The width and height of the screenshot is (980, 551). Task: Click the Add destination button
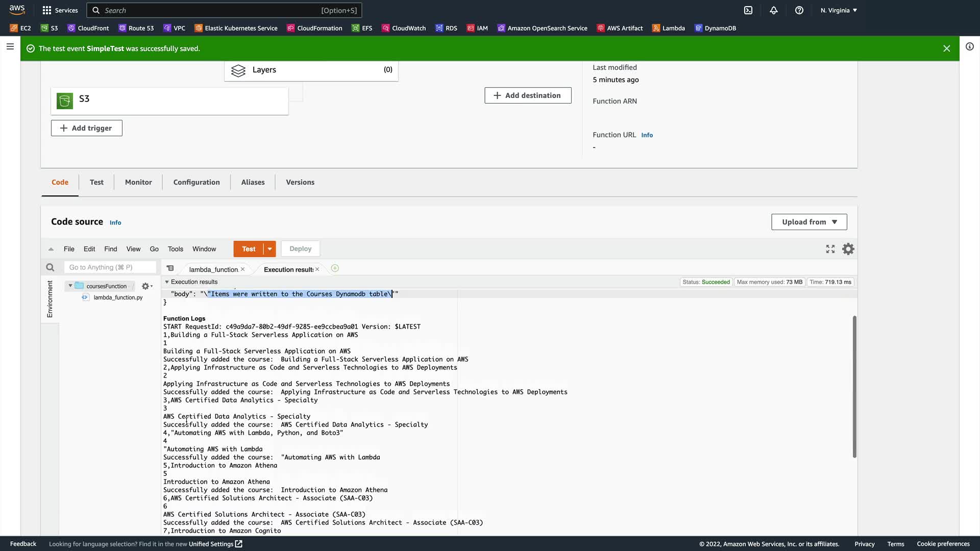[x=528, y=95]
